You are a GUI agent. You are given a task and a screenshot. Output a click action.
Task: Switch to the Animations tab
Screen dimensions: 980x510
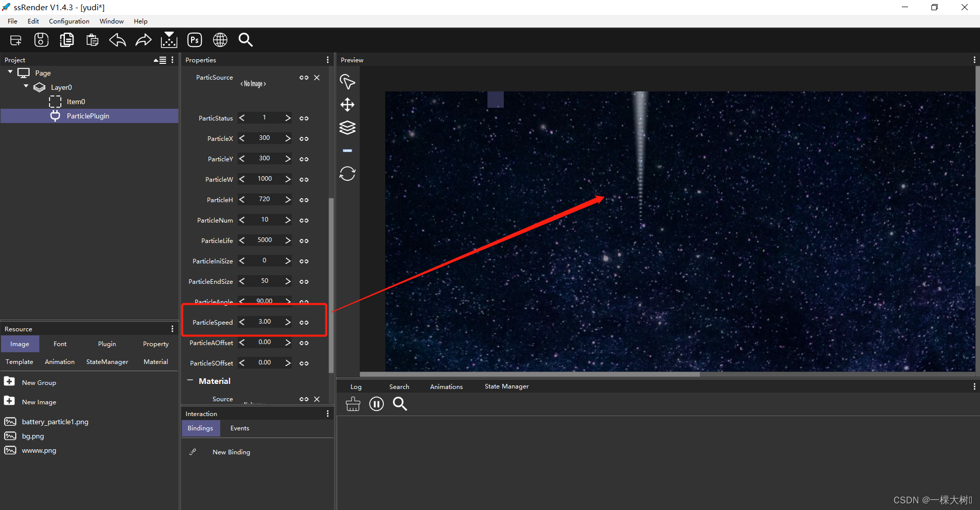coord(446,386)
